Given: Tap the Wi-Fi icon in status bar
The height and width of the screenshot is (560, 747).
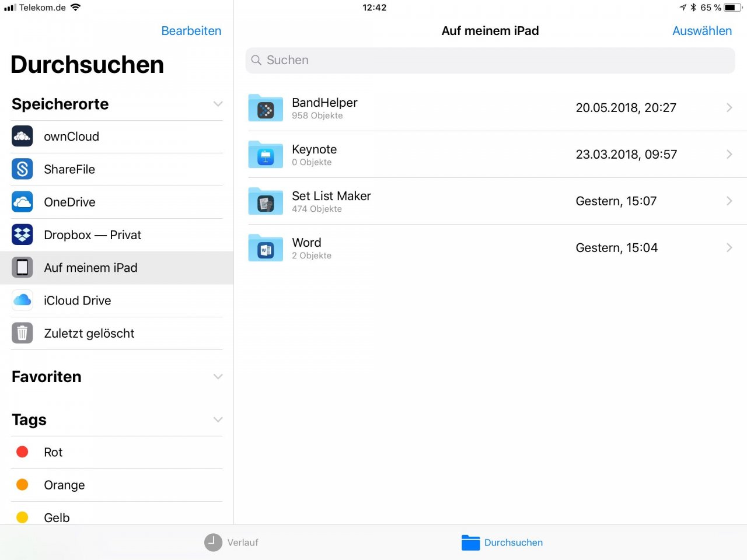Looking at the screenshot, I should [x=75, y=8].
